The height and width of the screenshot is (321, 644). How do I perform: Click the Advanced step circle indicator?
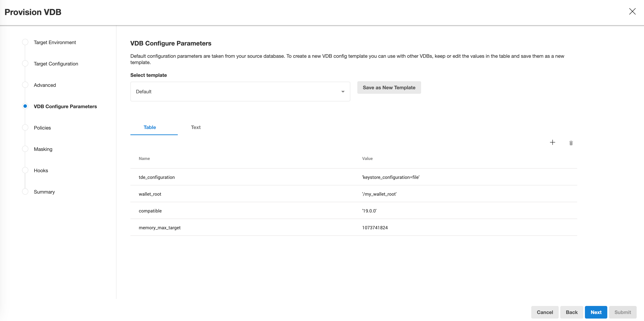[x=25, y=85]
